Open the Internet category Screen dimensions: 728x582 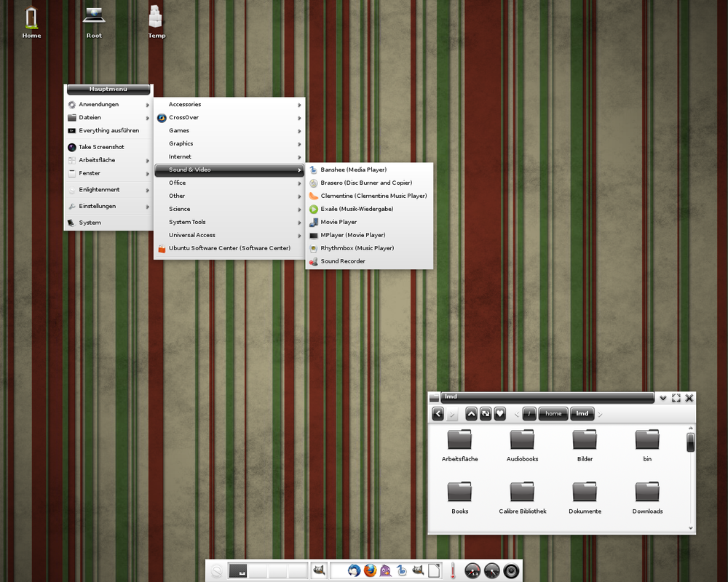pyautogui.click(x=229, y=157)
